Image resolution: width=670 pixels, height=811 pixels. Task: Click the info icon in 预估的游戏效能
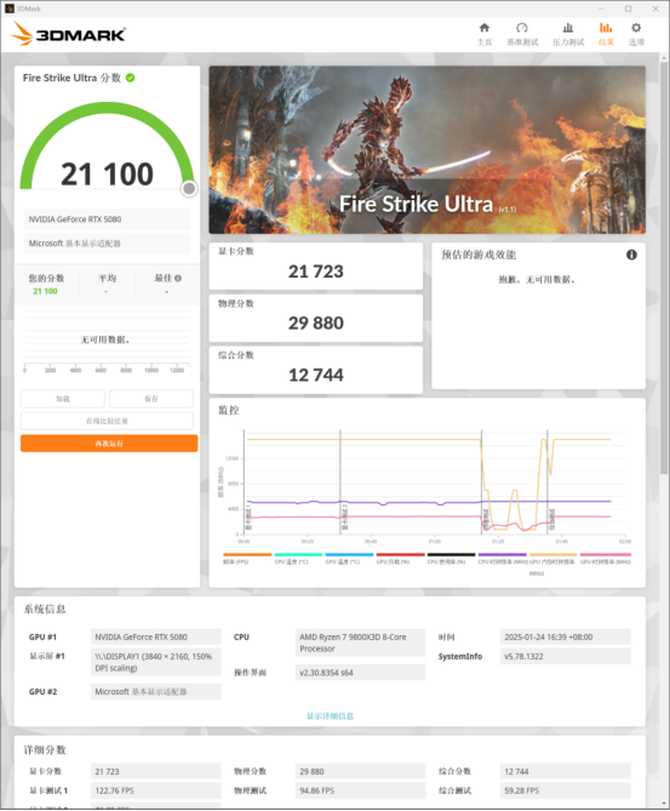pos(631,254)
